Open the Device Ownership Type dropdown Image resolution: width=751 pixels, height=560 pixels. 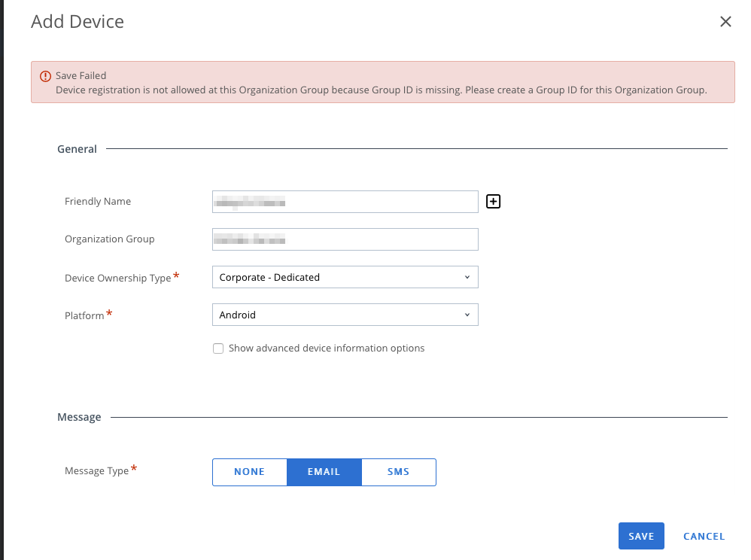(x=345, y=277)
